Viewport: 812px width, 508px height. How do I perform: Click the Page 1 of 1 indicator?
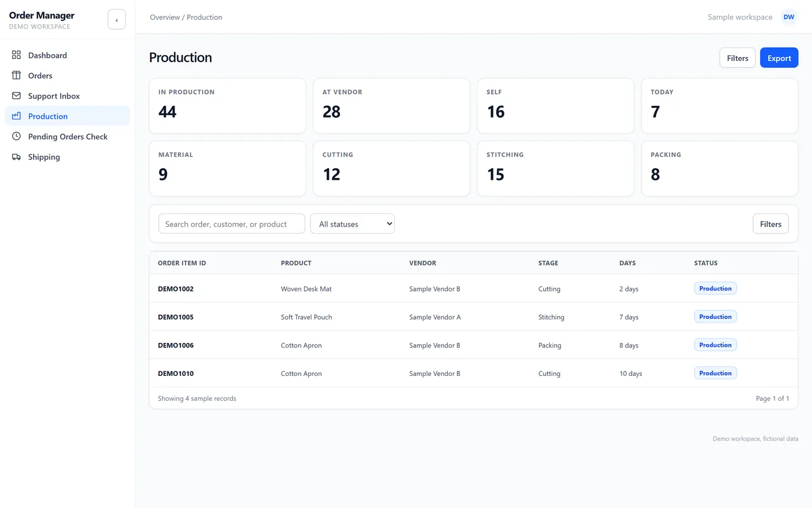772,398
